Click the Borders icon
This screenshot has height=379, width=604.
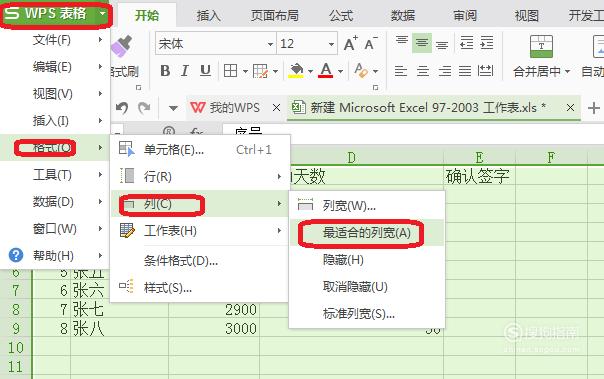click(x=231, y=71)
